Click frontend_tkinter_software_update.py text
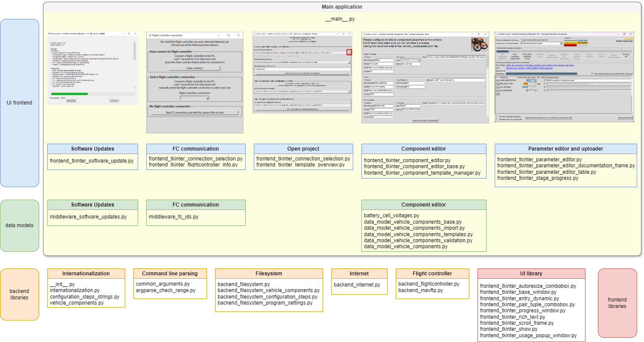This screenshot has width=644, height=342. coord(92,160)
